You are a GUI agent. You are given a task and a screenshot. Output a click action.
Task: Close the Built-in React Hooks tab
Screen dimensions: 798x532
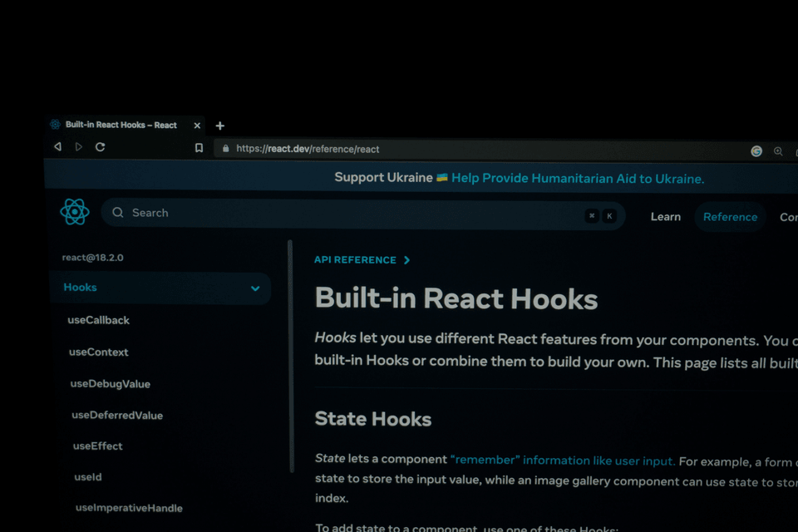pos(197,126)
